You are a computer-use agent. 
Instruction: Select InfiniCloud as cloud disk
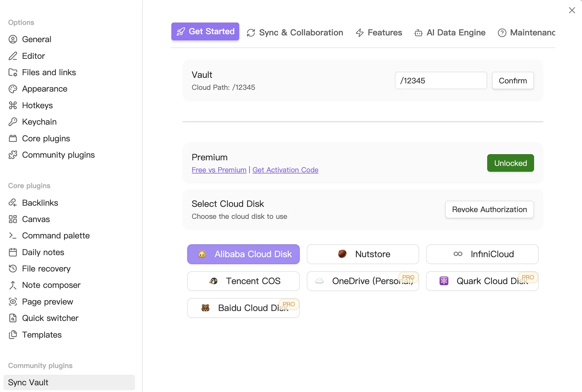click(x=482, y=254)
